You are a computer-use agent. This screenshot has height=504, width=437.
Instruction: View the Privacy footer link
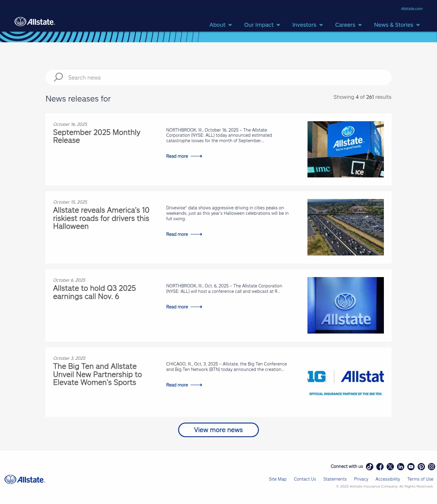click(x=361, y=479)
